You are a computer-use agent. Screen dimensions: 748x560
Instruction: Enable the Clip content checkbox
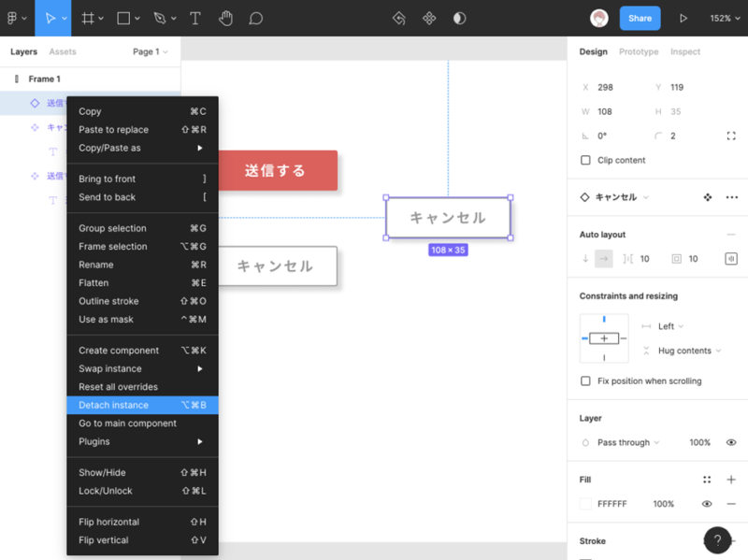point(586,160)
